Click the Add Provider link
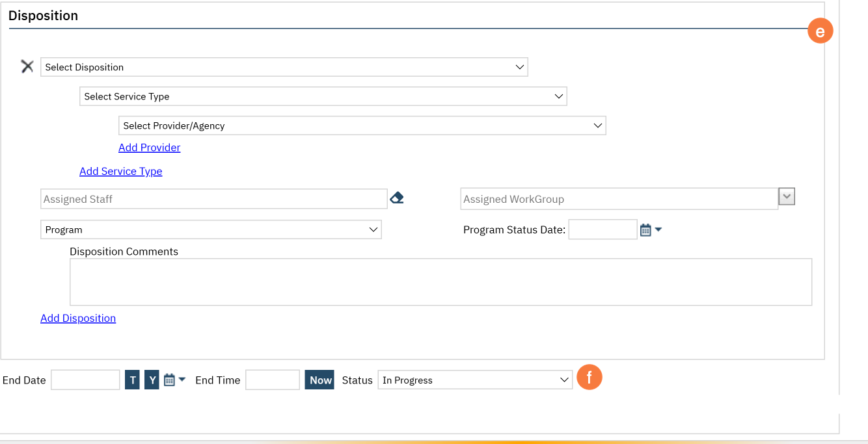 click(x=149, y=148)
